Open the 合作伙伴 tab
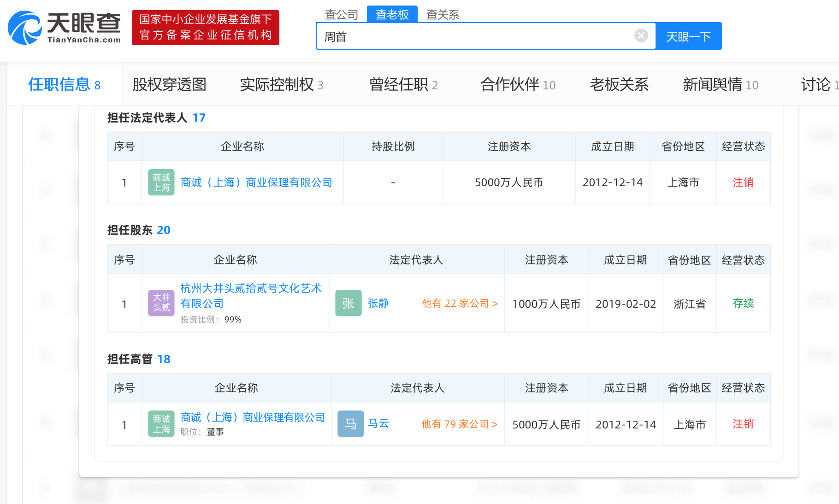Viewport: 839px width, 504px height. click(518, 84)
